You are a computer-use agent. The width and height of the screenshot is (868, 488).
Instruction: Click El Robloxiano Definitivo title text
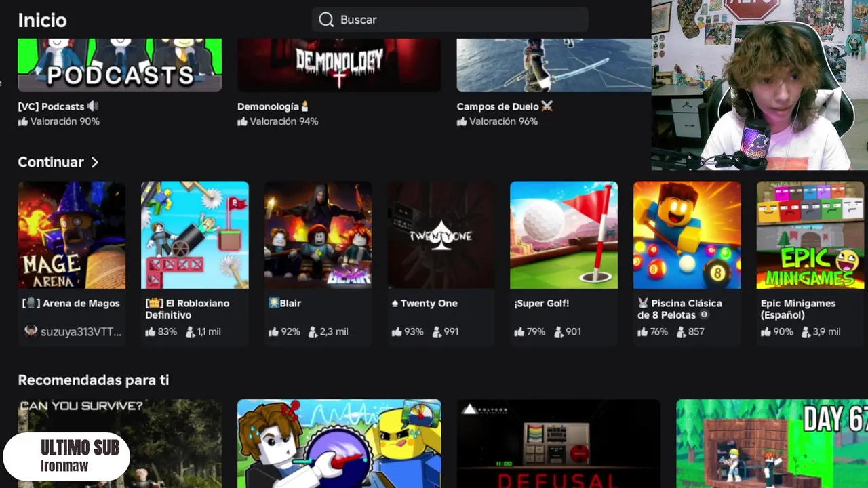[187, 309]
